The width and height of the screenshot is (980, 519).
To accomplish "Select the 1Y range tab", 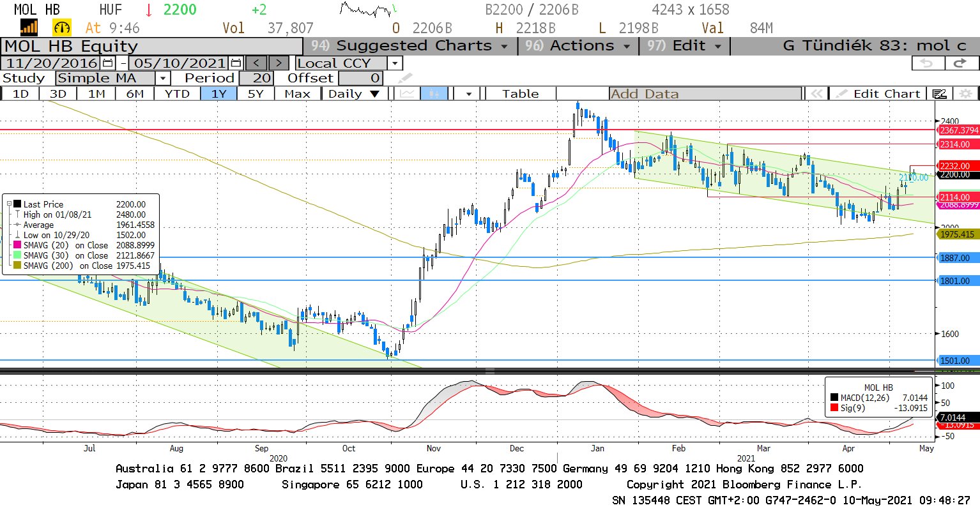I will click(219, 94).
